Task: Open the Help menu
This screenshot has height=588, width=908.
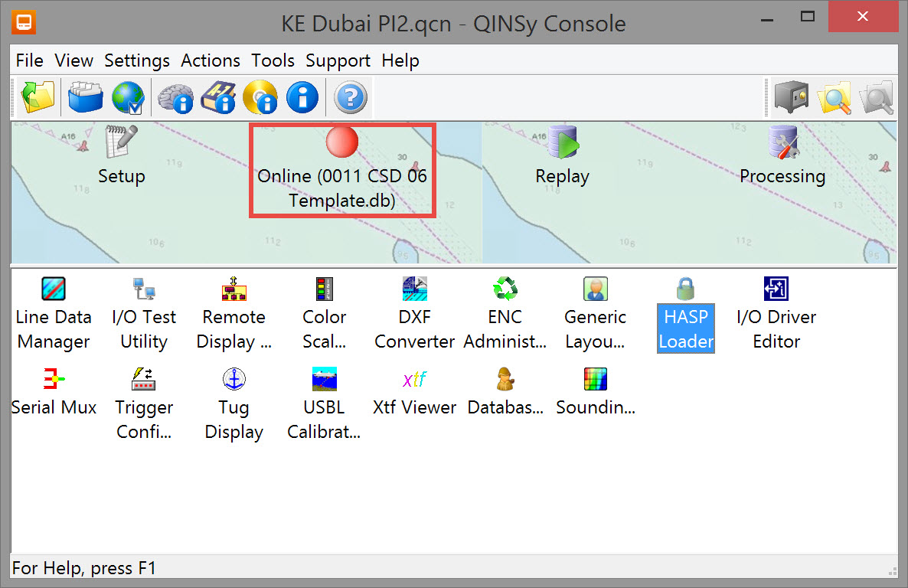Action: point(400,60)
